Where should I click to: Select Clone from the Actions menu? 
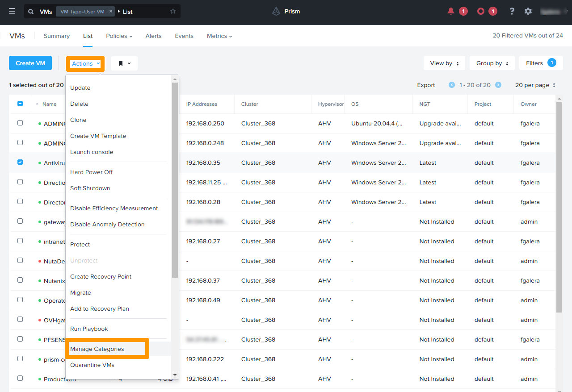point(78,120)
